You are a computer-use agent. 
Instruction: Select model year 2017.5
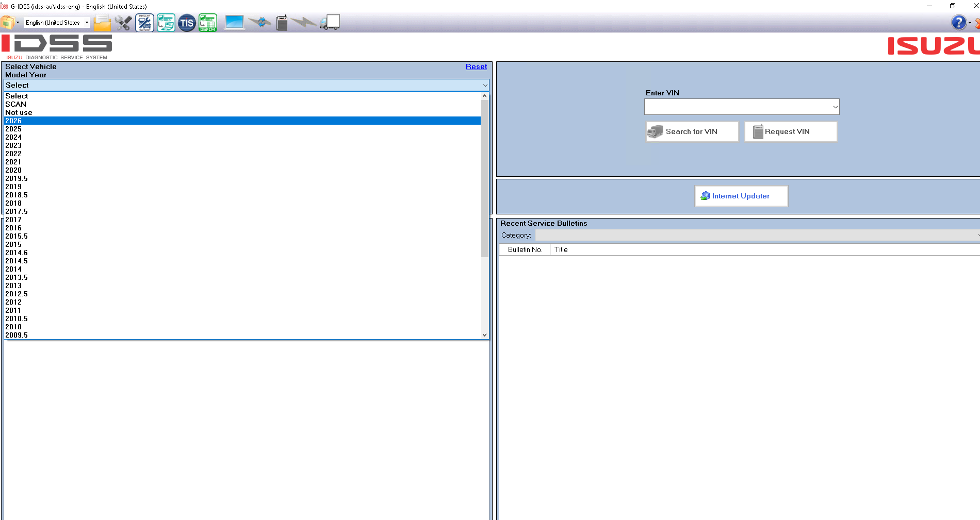click(x=242, y=211)
